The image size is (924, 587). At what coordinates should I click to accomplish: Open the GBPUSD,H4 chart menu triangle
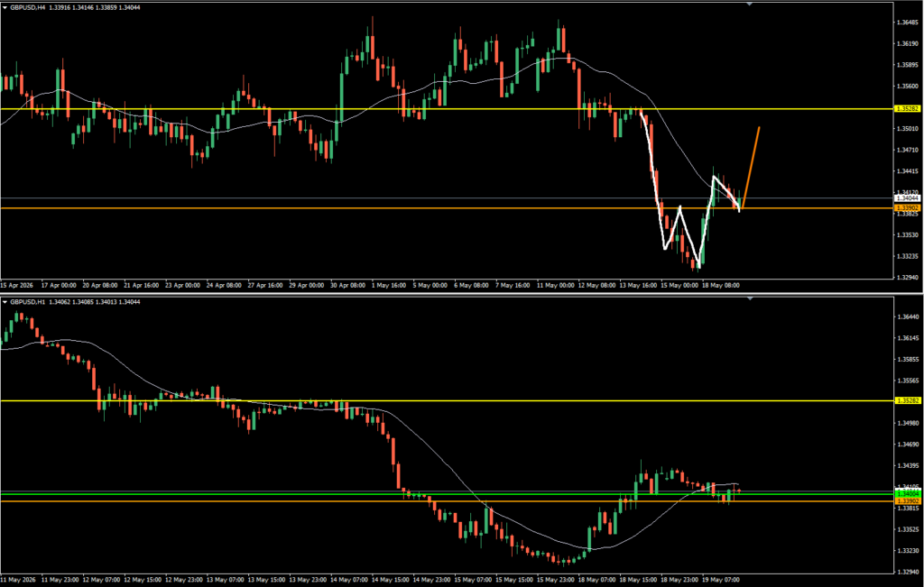click(x=5, y=7)
